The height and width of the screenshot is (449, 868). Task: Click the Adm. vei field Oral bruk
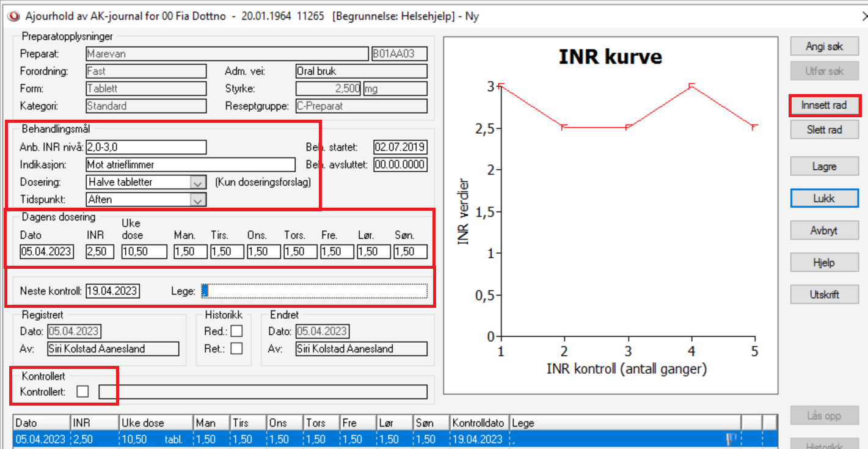361,71
